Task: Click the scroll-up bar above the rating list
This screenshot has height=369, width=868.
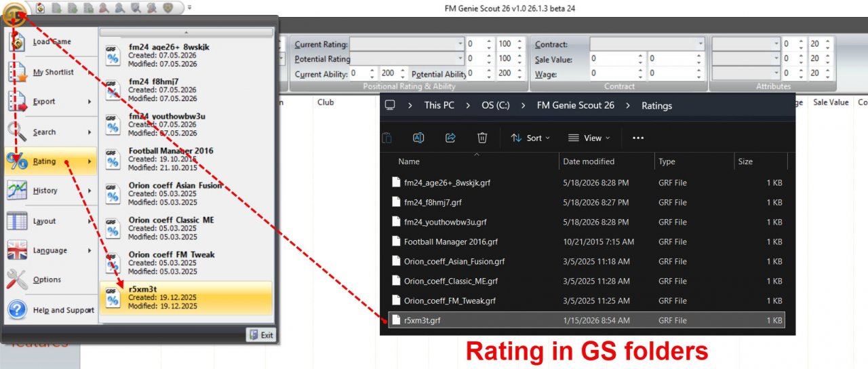Action: (x=186, y=32)
